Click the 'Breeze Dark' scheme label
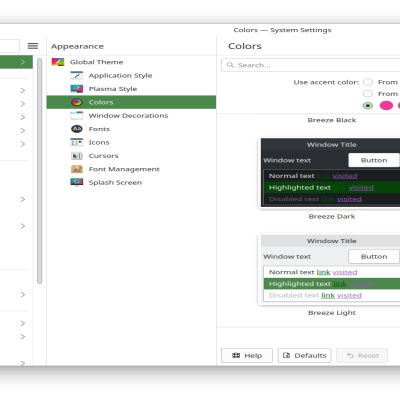This screenshot has height=400, width=400. pyautogui.click(x=332, y=216)
